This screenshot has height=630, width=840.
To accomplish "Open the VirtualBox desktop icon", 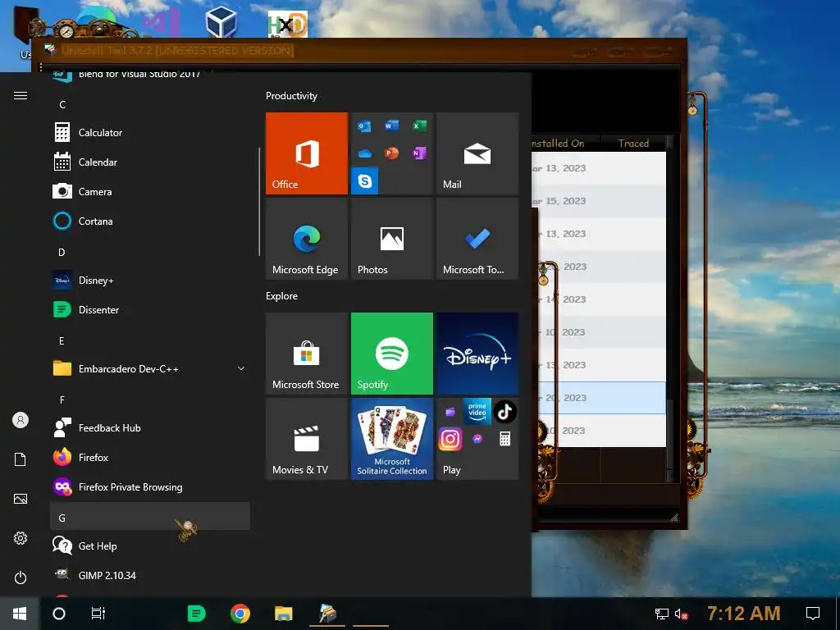I will click(x=221, y=22).
